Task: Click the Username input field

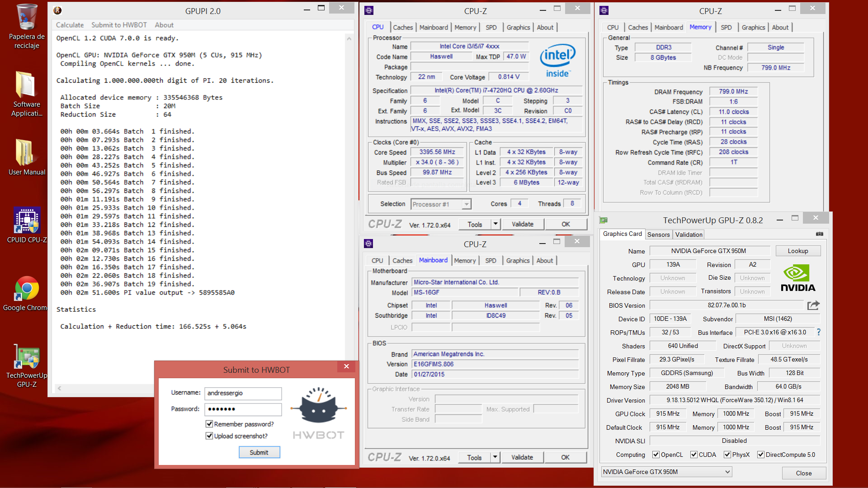Action: [x=243, y=393]
